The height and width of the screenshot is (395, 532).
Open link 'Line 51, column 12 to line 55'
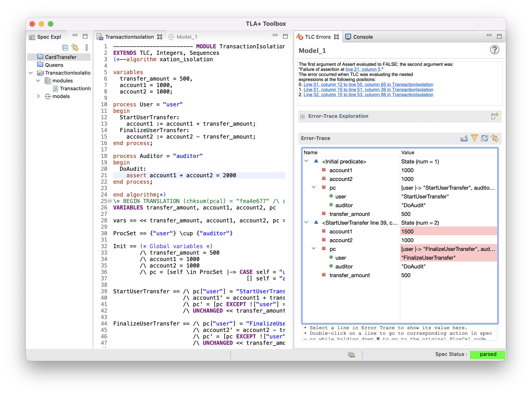(368, 84)
